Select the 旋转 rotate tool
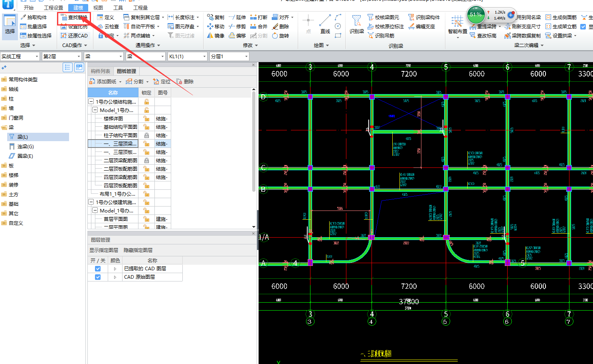 [281, 35]
